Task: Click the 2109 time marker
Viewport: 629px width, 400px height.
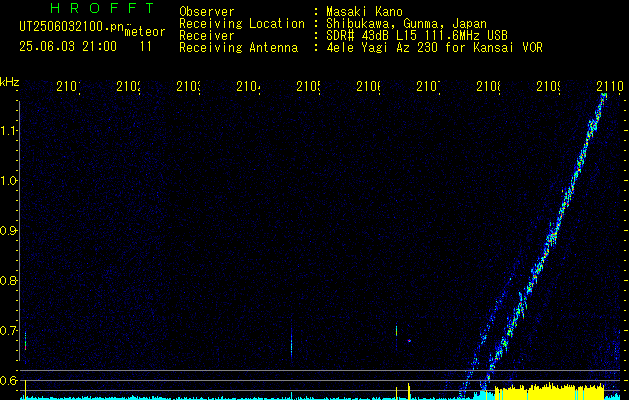Action: coord(548,86)
